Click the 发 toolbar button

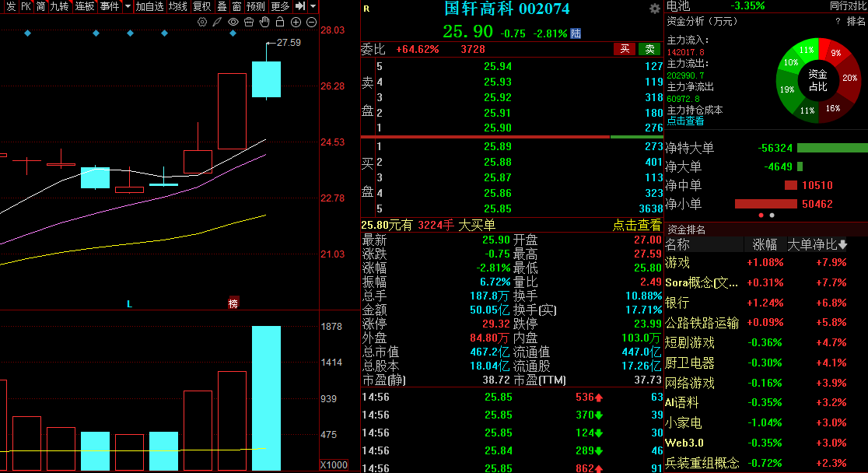[x=11, y=6]
